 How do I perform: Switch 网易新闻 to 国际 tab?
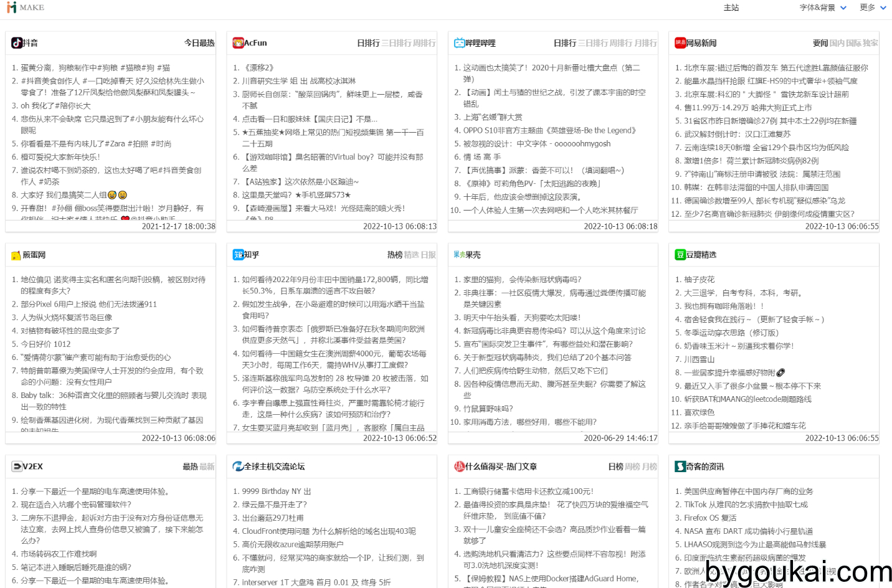pos(854,43)
